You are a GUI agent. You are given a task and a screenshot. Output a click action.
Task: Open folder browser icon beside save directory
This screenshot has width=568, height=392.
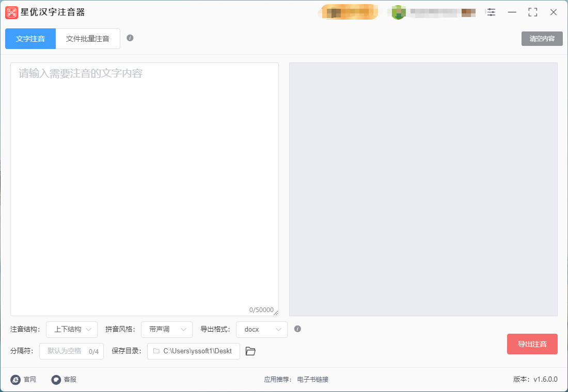point(250,351)
